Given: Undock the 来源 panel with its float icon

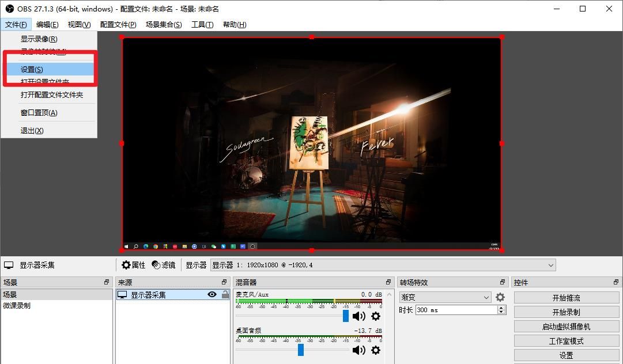Looking at the screenshot, I should click(x=224, y=282).
